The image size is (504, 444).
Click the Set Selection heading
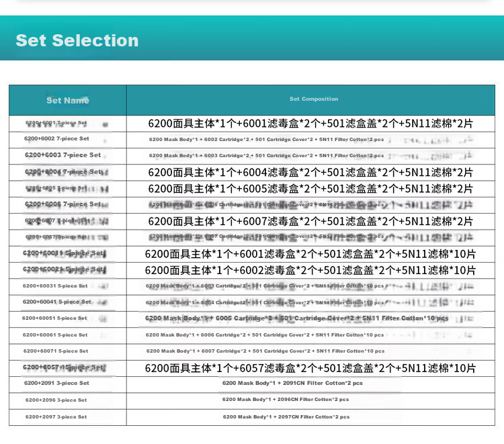click(77, 40)
